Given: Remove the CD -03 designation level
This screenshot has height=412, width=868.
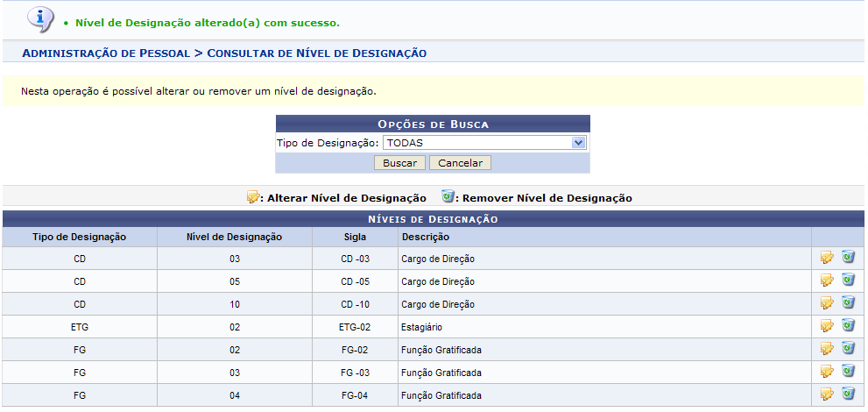Looking at the screenshot, I should coord(848,258).
